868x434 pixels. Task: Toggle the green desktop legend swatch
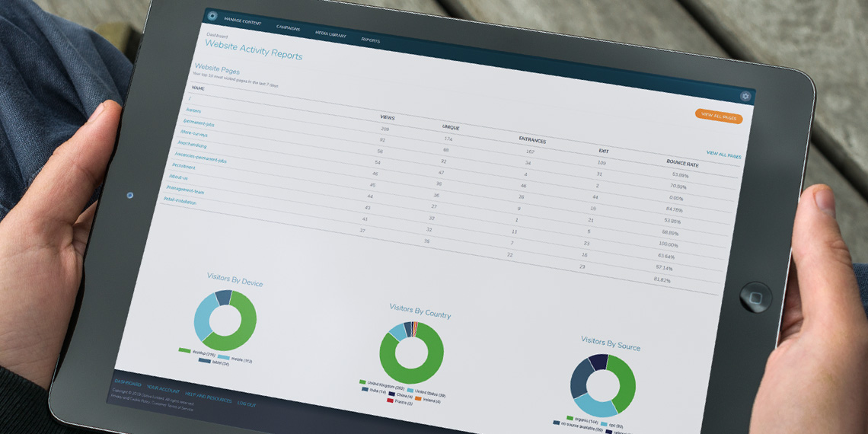tap(184, 349)
